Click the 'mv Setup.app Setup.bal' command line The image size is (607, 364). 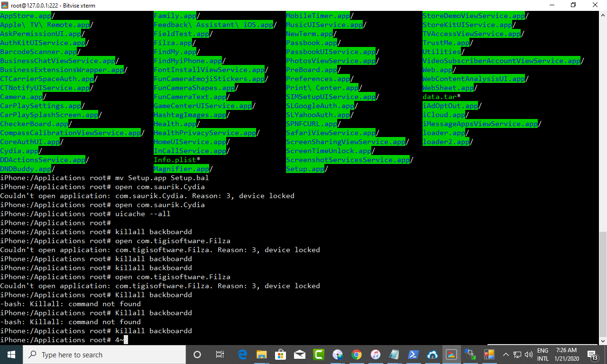[104, 178]
